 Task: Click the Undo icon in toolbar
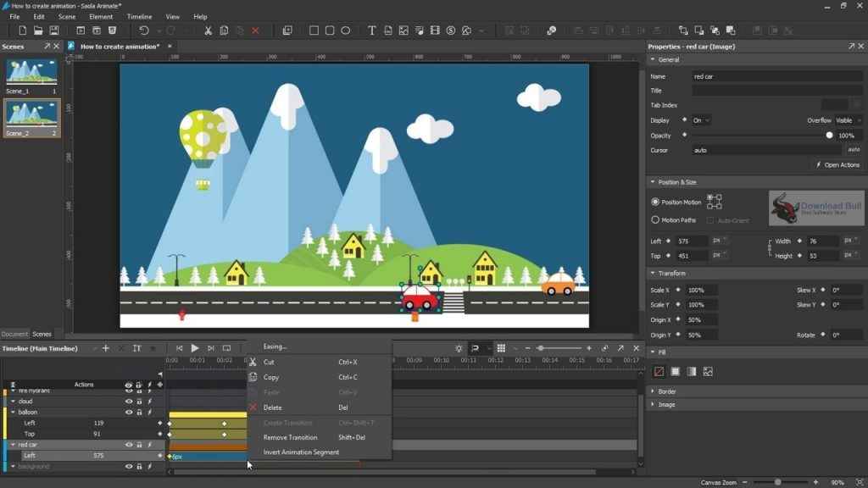click(144, 30)
